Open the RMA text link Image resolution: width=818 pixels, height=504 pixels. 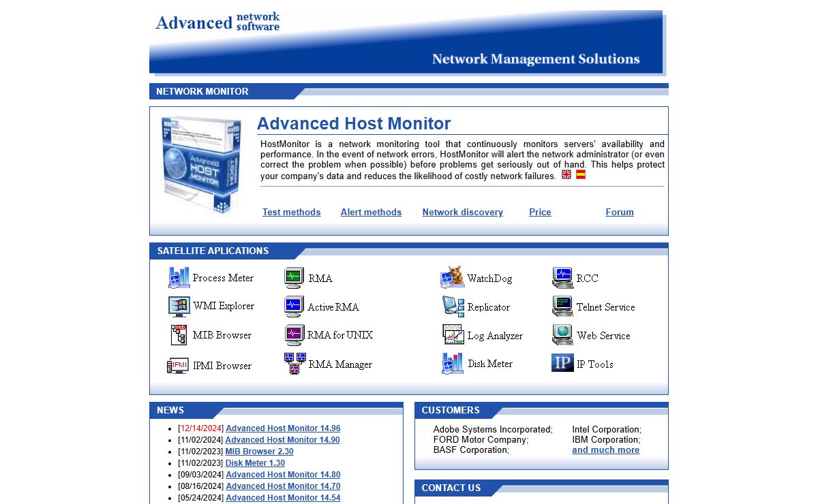pyautogui.click(x=320, y=279)
